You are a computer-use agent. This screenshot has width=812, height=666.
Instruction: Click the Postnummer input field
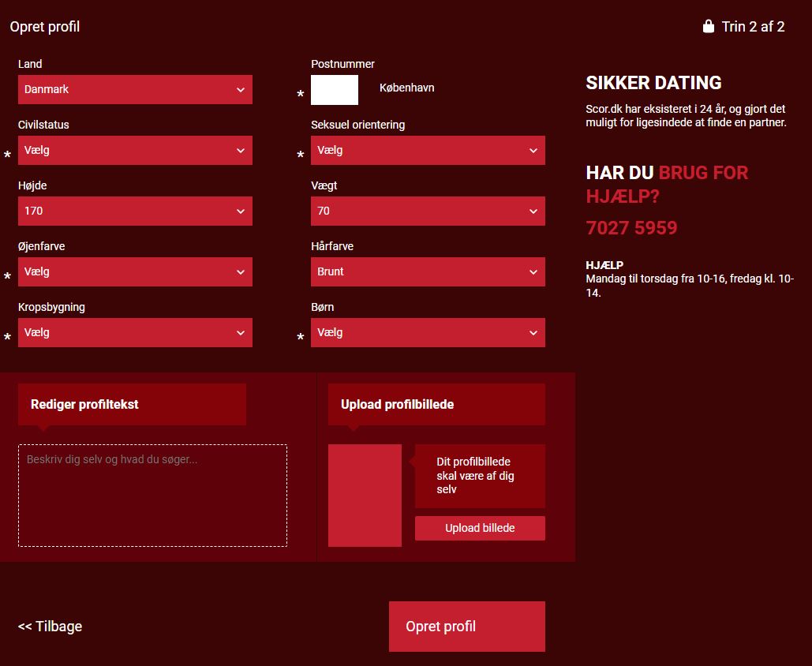tap(335, 90)
